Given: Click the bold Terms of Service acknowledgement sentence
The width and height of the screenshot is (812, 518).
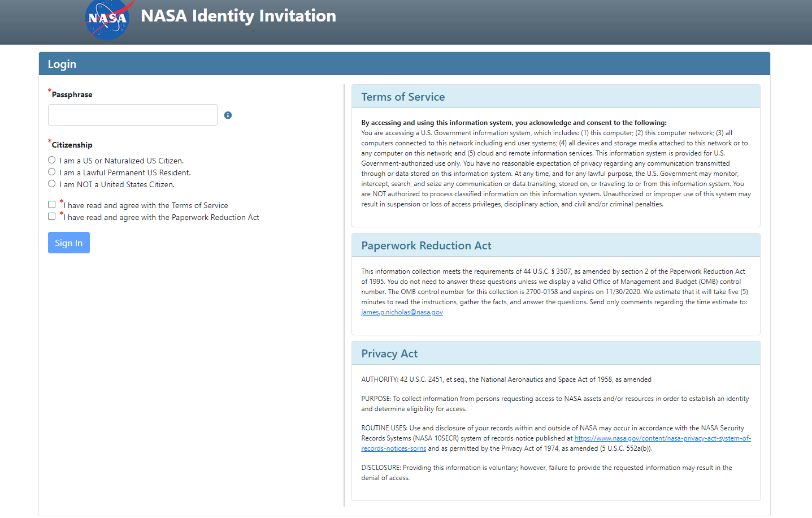Looking at the screenshot, I should click(x=514, y=123).
